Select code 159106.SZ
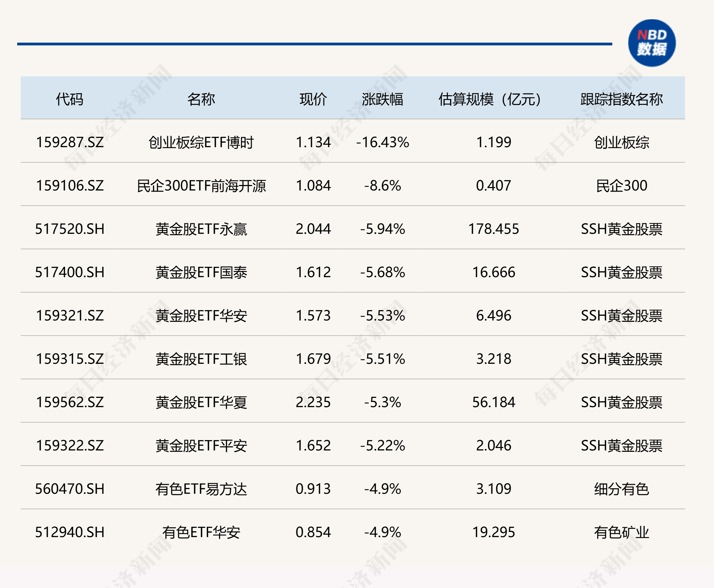The width and height of the screenshot is (714, 588). pyautogui.click(x=70, y=186)
